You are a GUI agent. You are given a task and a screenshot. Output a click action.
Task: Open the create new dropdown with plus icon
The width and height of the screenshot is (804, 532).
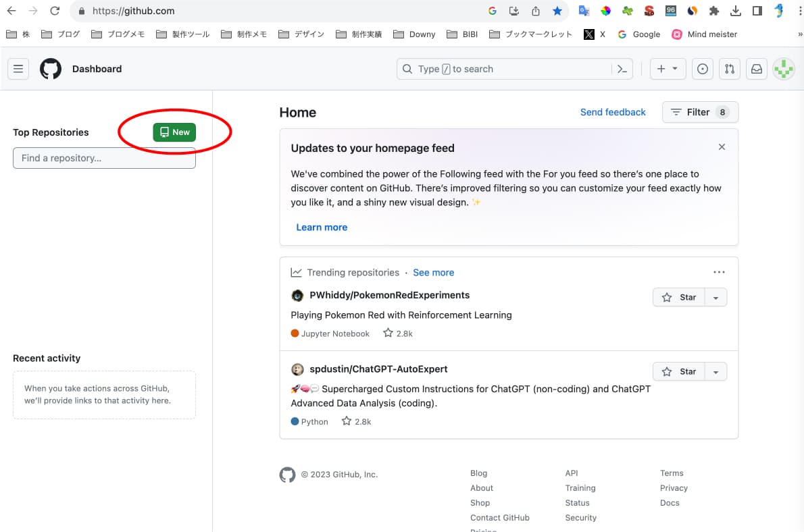[668, 68]
